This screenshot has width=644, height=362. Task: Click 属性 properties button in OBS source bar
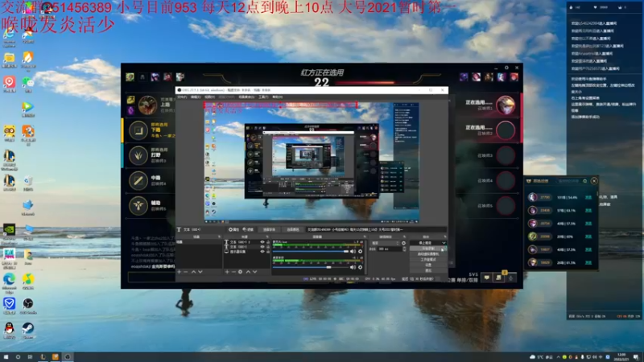(234, 229)
